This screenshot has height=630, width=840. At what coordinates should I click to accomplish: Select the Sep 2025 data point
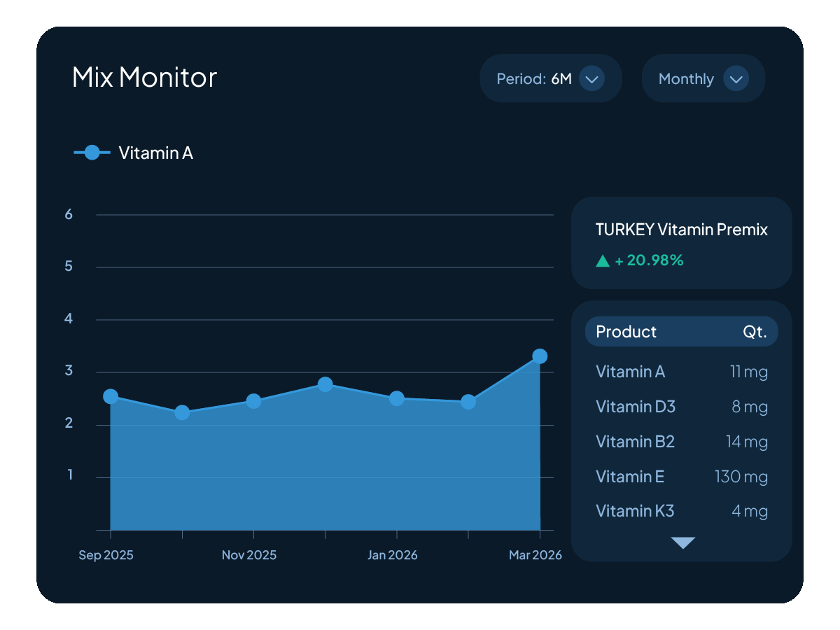click(111, 396)
